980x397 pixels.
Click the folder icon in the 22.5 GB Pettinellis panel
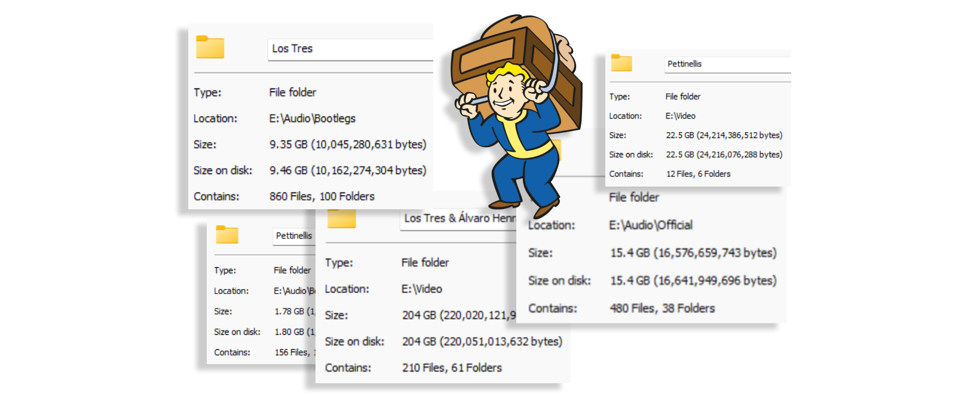(x=621, y=63)
